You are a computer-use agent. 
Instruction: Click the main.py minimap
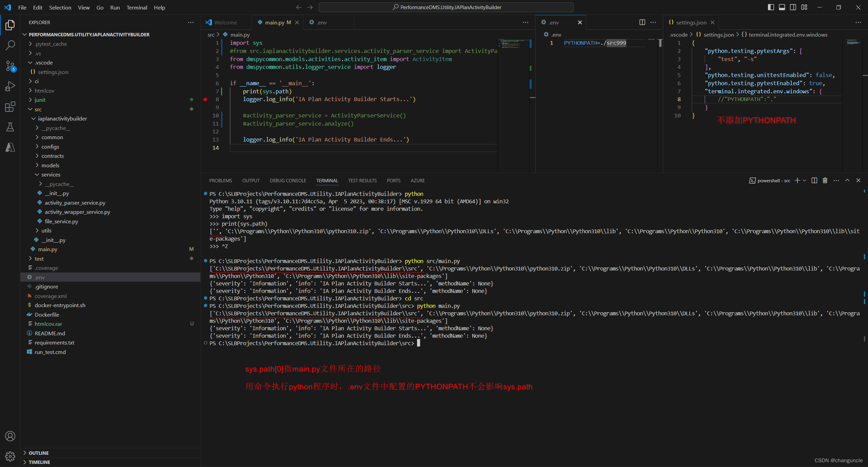coord(513,43)
